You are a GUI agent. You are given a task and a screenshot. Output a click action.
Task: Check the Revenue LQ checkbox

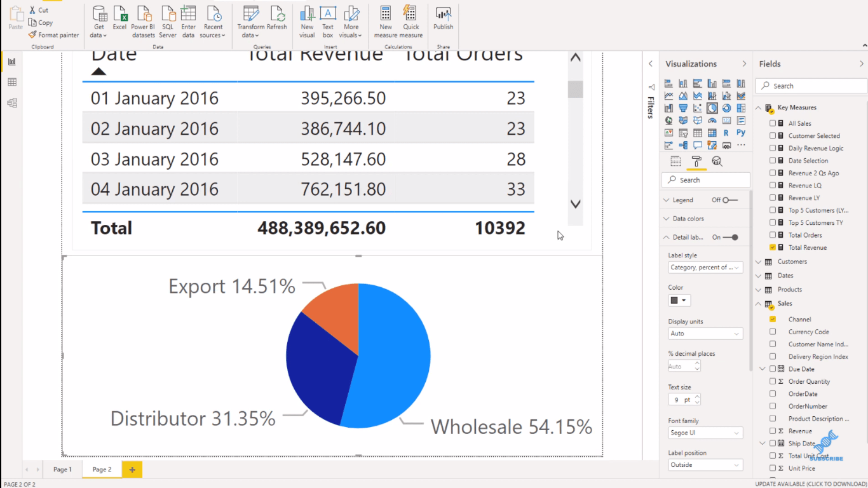tap(773, 186)
